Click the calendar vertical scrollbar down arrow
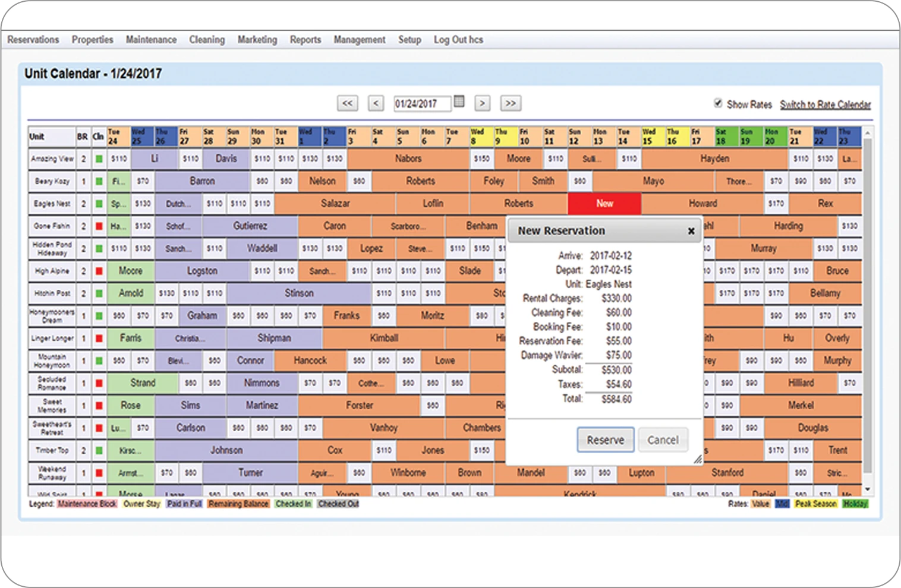This screenshot has height=588, width=901. [x=868, y=489]
